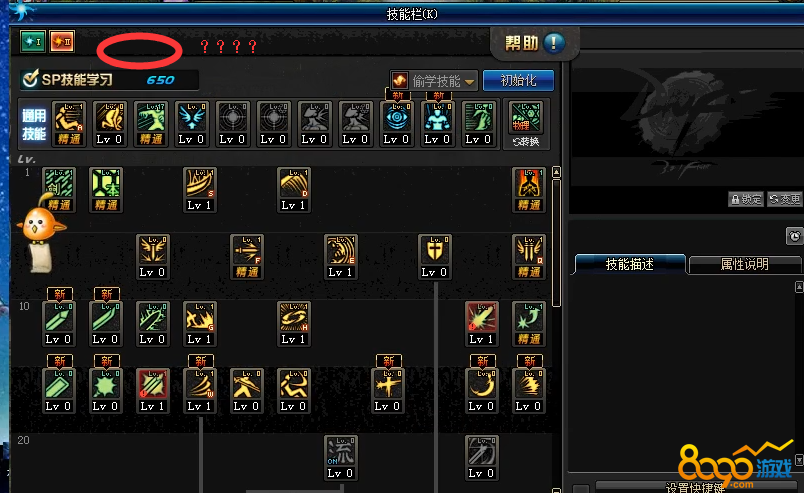Select the blue humanoid skill icon
The width and height of the screenshot is (804, 493).
tap(437, 119)
